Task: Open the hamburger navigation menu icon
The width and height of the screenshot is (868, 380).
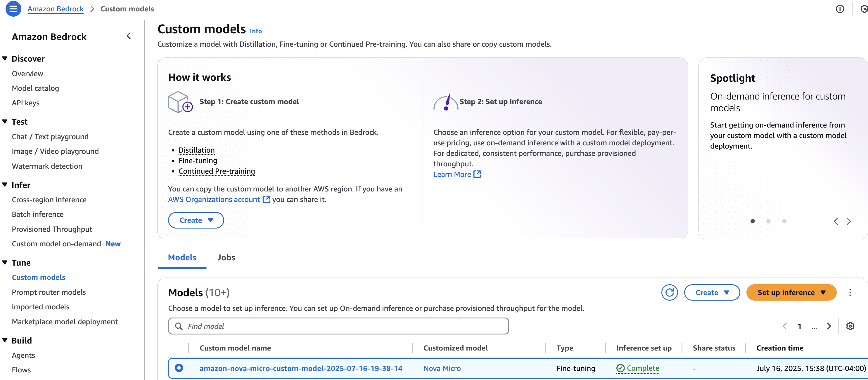Action: point(13,9)
